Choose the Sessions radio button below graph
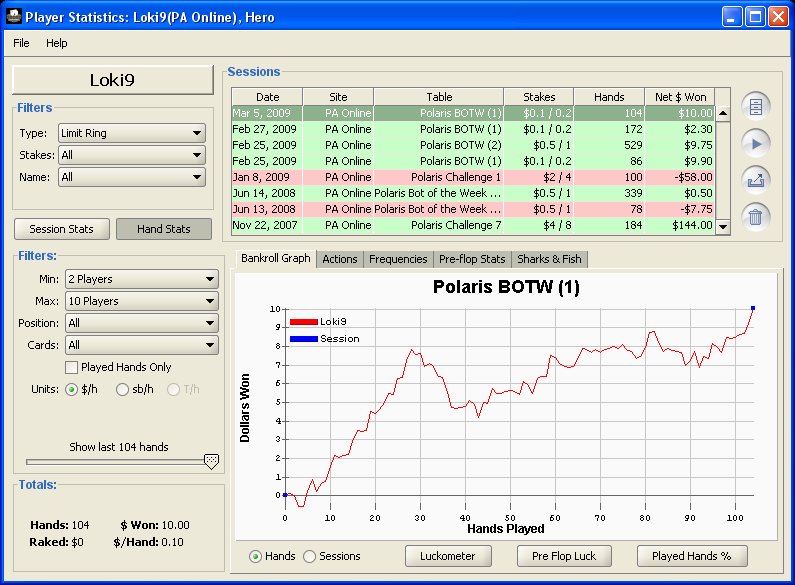The height and width of the screenshot is (585, 795). pyautogui.click(x=309, y=556)
